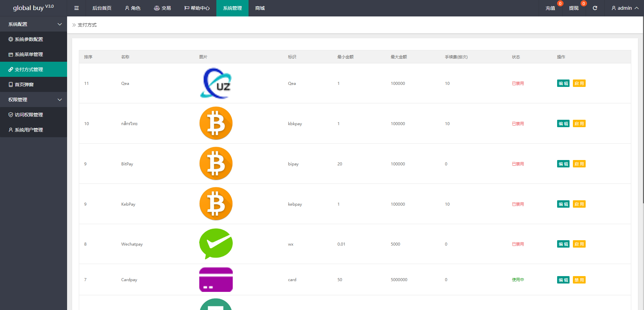Click the BitPay Bitcoin logo image
Image resolution: width=644 pixels, height=310 pixels.
[x=216, y=164]
